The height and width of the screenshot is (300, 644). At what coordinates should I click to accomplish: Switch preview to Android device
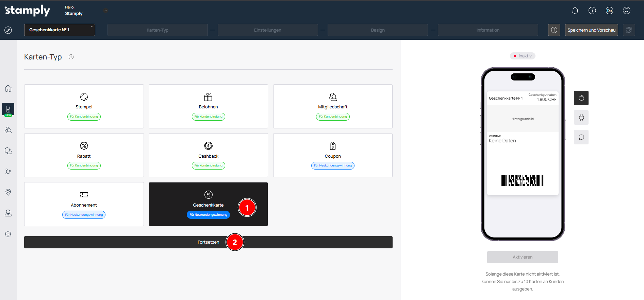(x=581, y=118)
